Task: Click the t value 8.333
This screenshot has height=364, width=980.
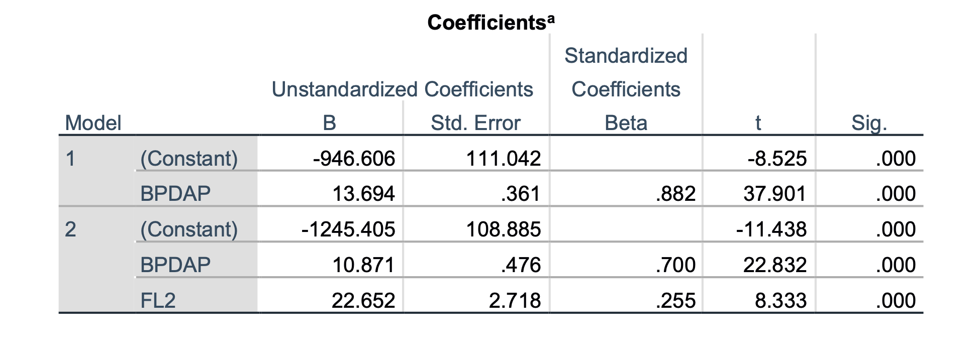Action: (780, 301)
